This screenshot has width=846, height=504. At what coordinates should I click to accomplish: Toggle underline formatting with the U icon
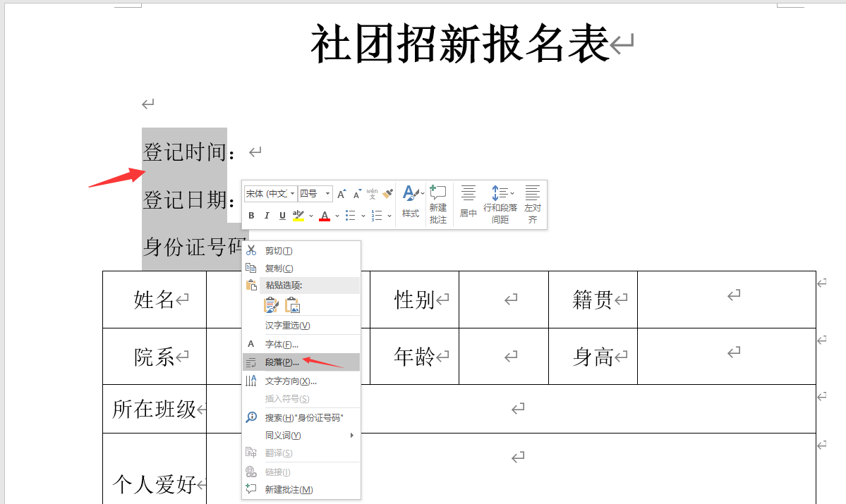pos(282,214)
